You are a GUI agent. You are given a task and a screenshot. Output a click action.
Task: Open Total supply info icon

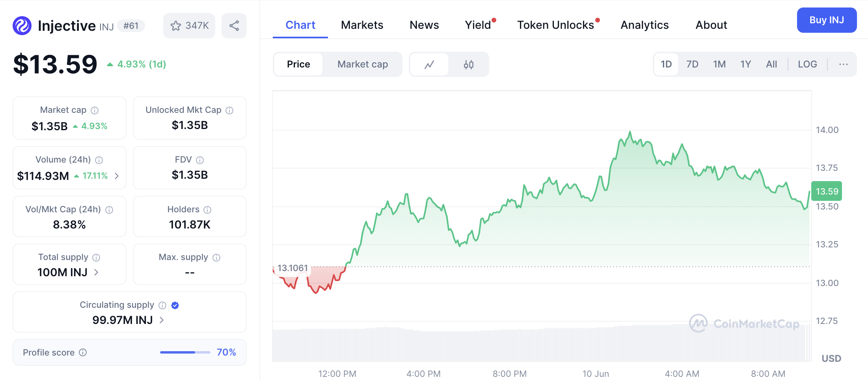click(96, 258)
